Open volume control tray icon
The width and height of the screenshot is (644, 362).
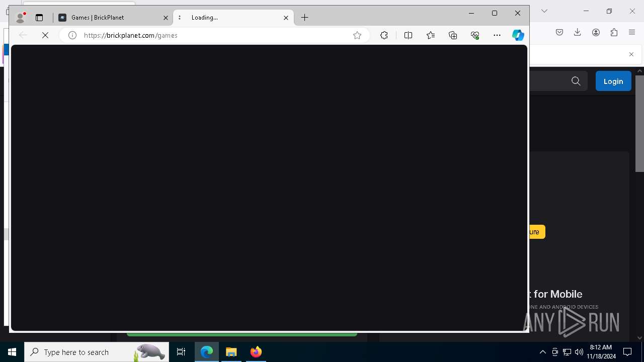point(579,352)
